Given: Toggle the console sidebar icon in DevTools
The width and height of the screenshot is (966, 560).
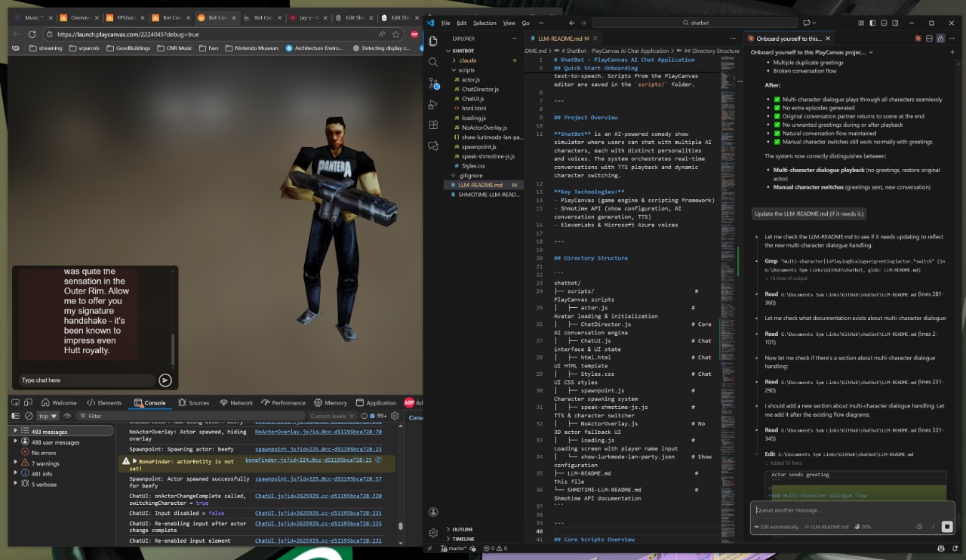Looking at the screenshot, I should tap(16, 416).
